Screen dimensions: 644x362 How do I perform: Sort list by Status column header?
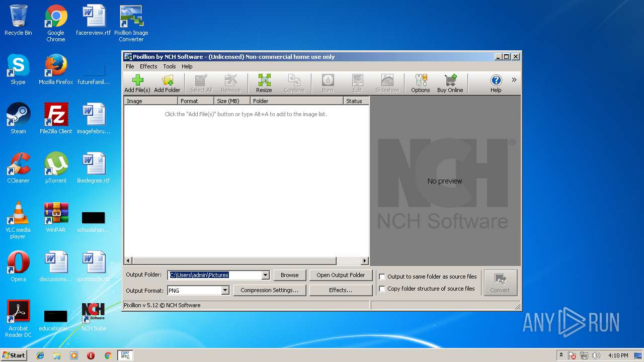click(x=356, y=101)
